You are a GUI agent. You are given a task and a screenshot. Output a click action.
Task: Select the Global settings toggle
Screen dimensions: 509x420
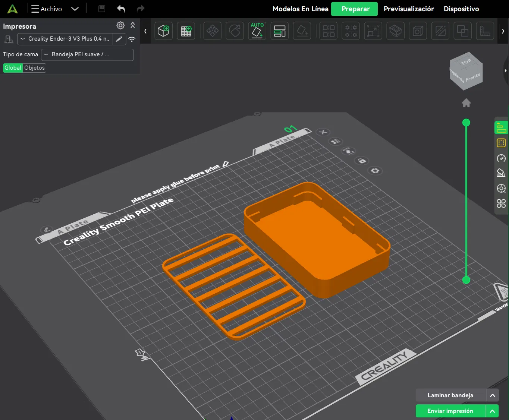(x=13, y=68)
